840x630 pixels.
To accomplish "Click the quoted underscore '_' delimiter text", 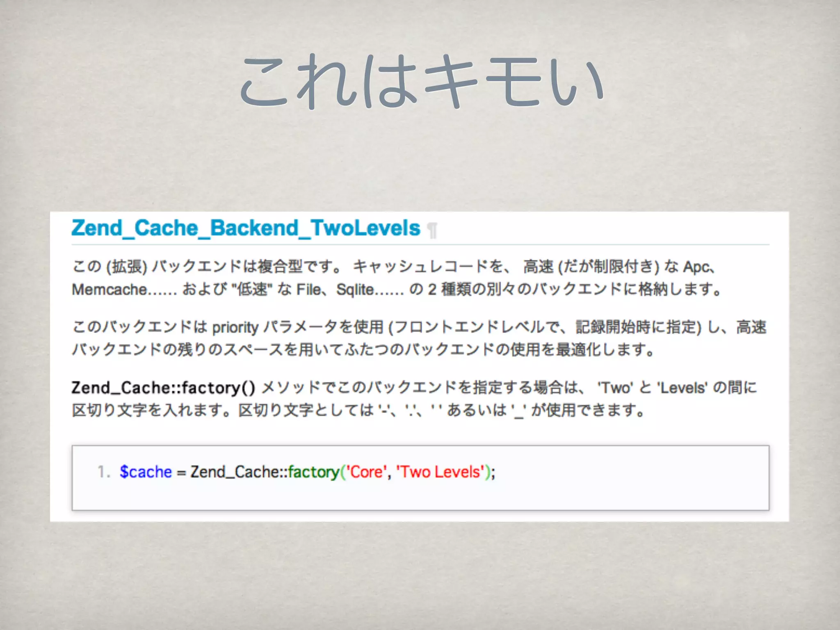I will click(519, 411).
